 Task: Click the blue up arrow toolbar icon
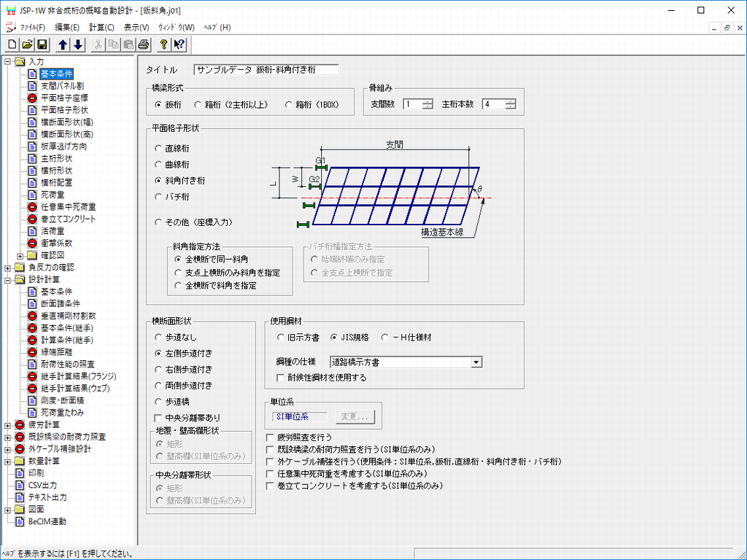[x=63, y=44]
